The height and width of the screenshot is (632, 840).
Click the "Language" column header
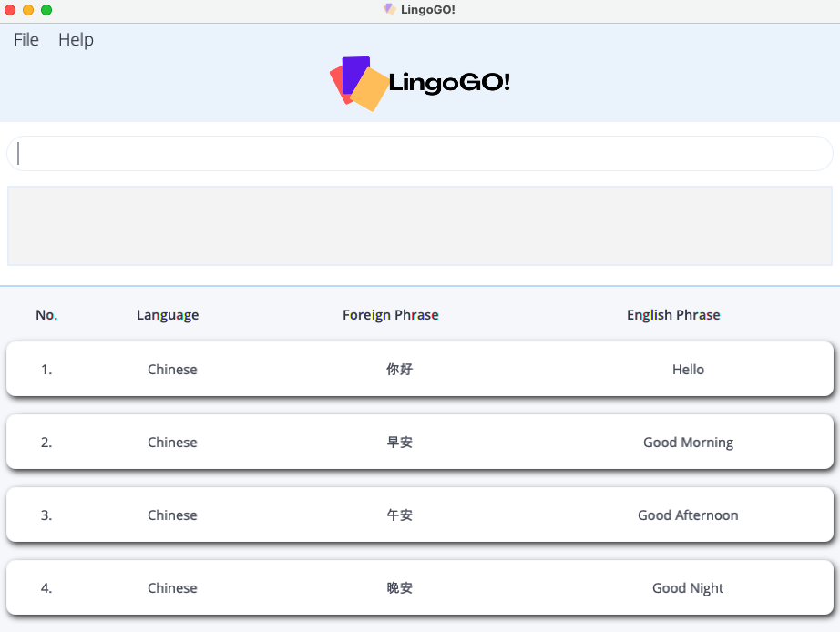coord(168,315)
